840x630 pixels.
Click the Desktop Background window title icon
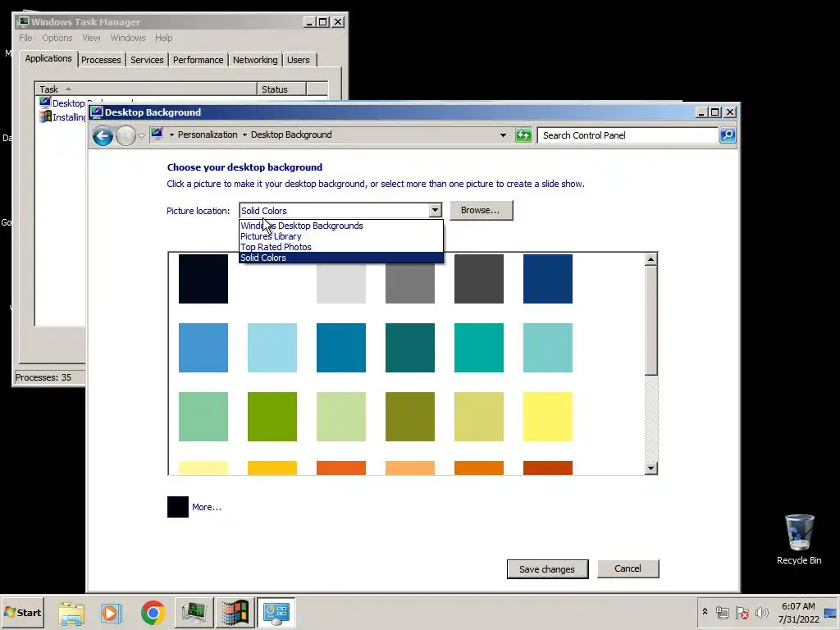[97, 112]
